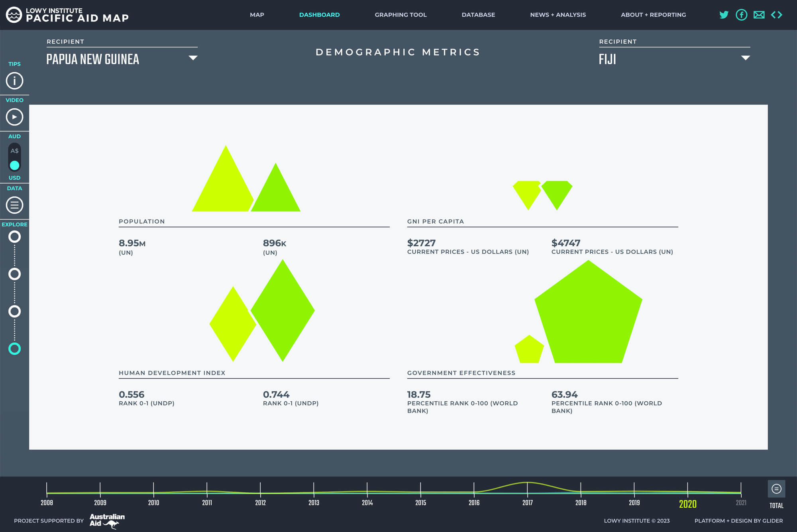797x532 pixels.
Task: Select the second Explore step circle
Action: (14, 274)
